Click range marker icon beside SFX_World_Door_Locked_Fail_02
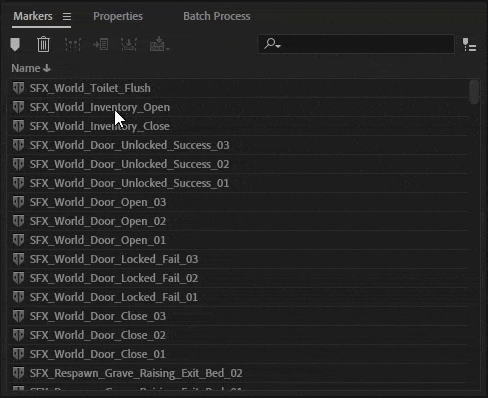The height and width of the screenshot is (398, 488). point(18,278)
